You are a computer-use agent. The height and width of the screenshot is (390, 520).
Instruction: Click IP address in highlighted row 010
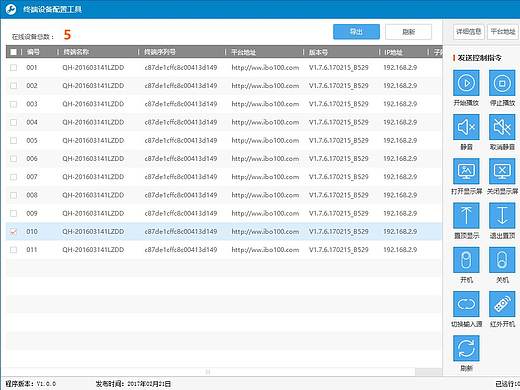pos(400,231)
